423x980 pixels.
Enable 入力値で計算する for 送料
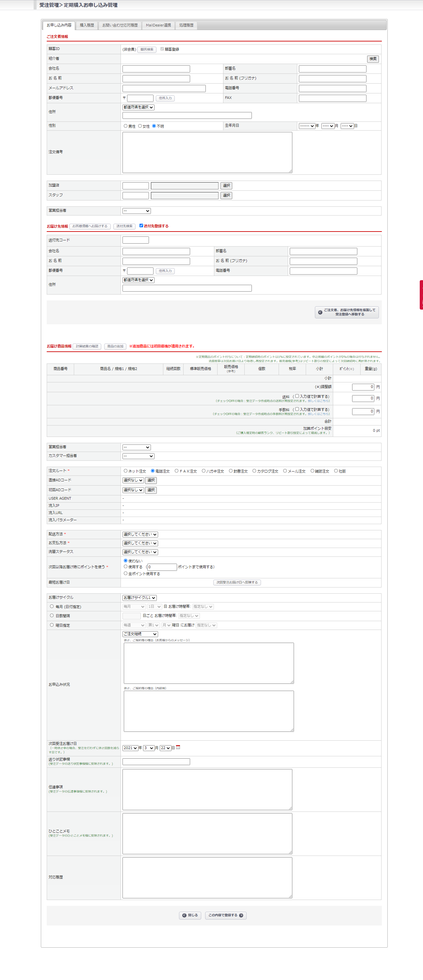pos(297,396)
